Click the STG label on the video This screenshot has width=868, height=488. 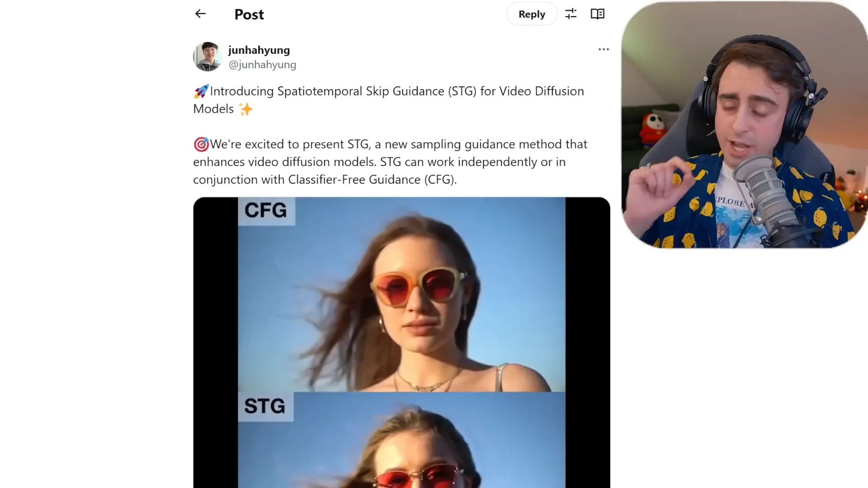pos(264,406)
